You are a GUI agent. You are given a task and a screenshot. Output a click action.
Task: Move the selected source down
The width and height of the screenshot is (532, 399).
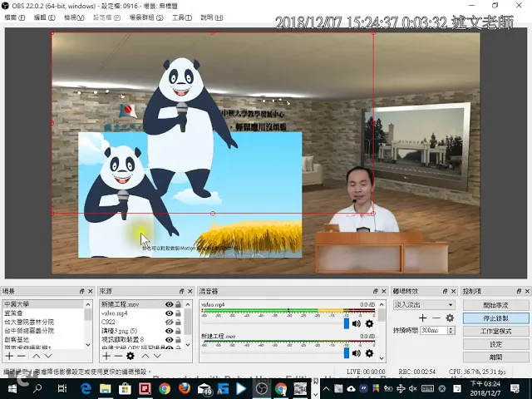tap(157, 356)
